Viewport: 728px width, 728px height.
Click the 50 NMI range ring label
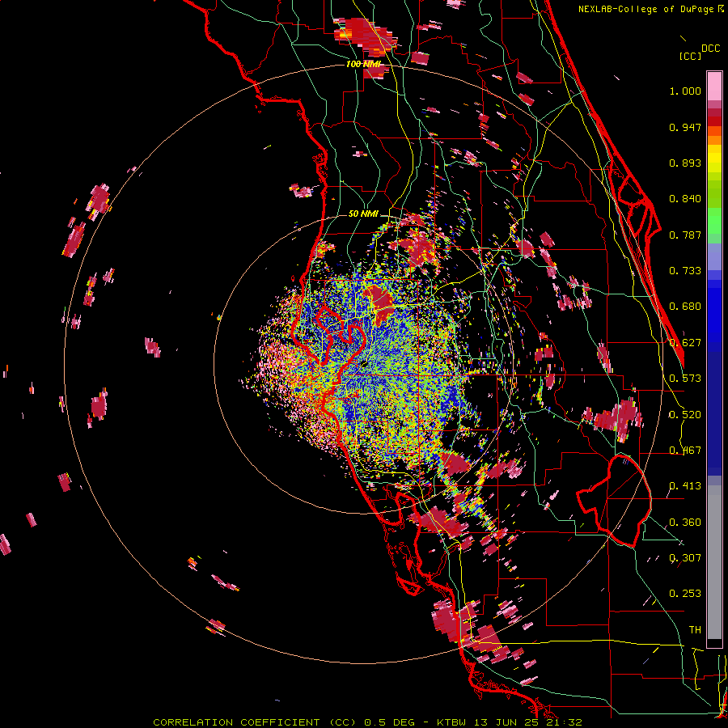(x=363, y=214)
